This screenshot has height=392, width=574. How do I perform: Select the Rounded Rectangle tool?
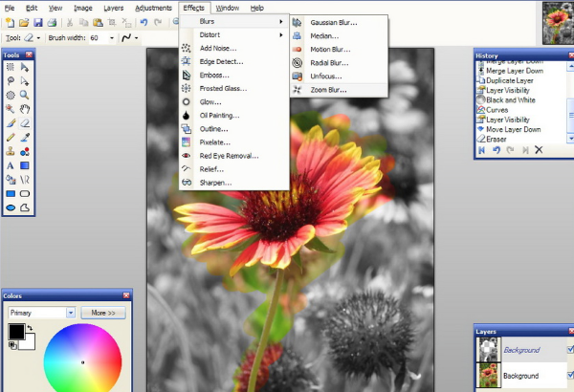25,194
